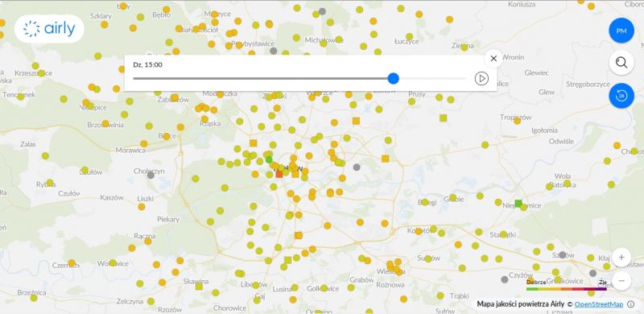
Task: Zoom in with the plus button
Action: (x=621, y=258)
